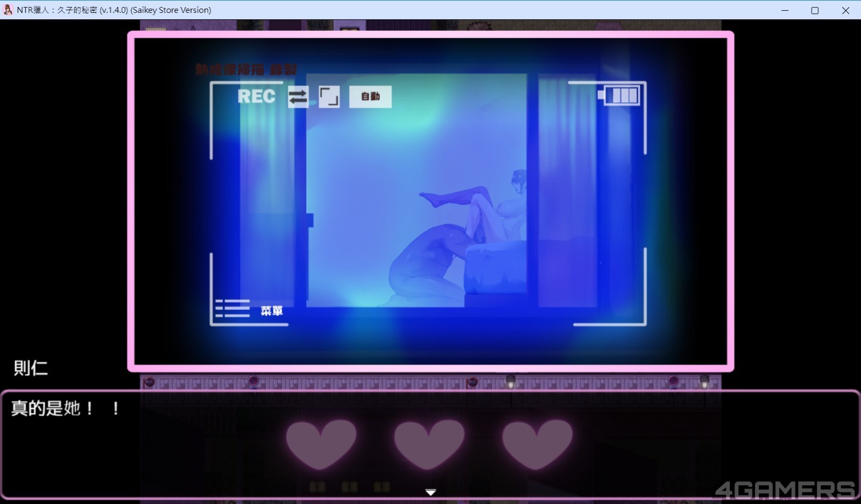861x504 pixels.
Task: Click the dialogue text 真的是她！！
Action: pos(65,408)
